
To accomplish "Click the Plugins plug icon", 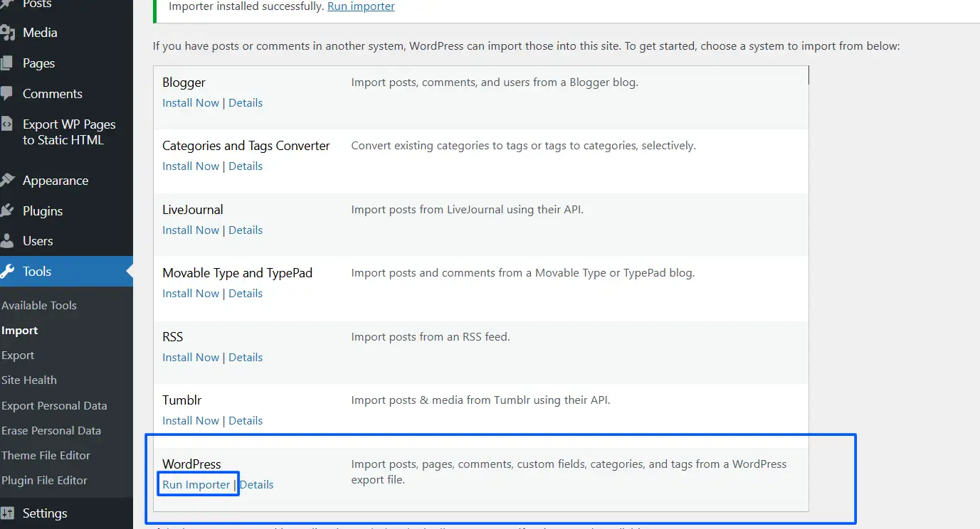I will pos(7,211).
